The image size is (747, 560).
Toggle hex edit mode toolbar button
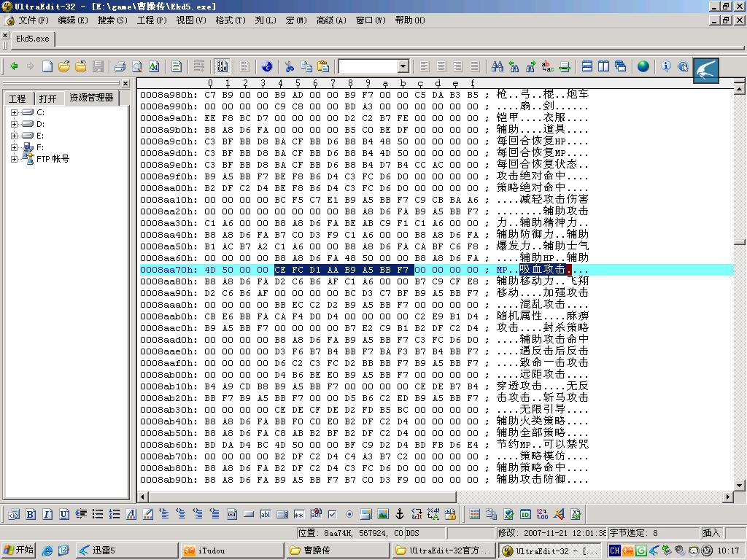(x=222, y=66)
